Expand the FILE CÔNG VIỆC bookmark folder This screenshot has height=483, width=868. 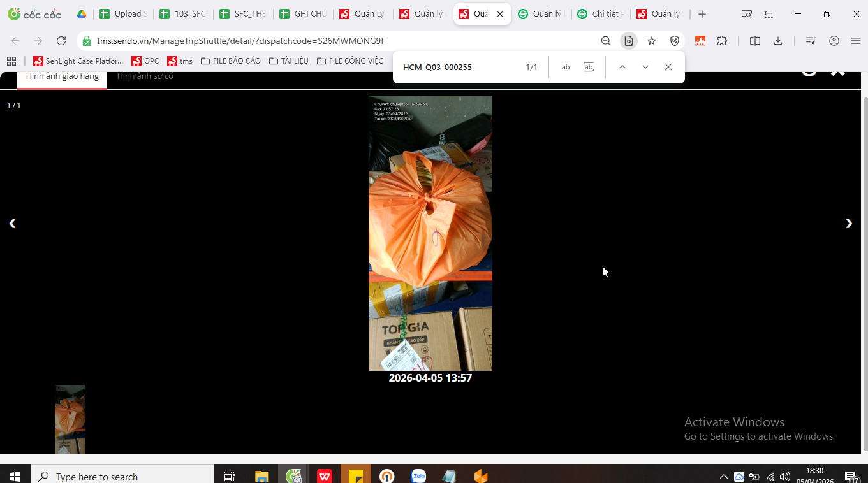(350, 61)
